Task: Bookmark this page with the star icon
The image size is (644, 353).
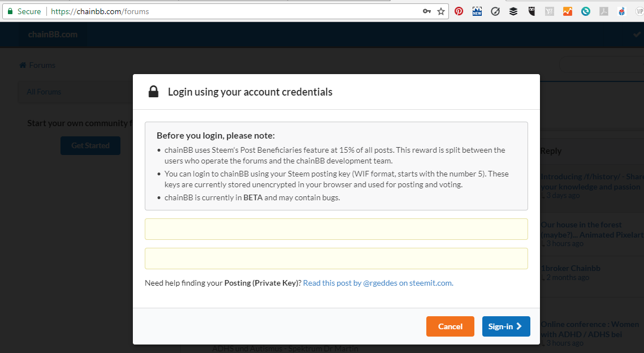Action: click(441, 11)
